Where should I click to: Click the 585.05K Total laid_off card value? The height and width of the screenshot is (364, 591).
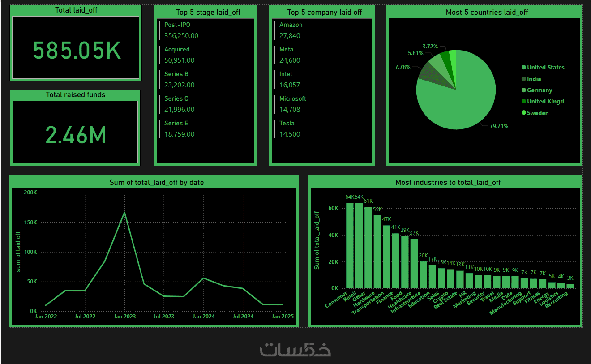coord(77,51)
